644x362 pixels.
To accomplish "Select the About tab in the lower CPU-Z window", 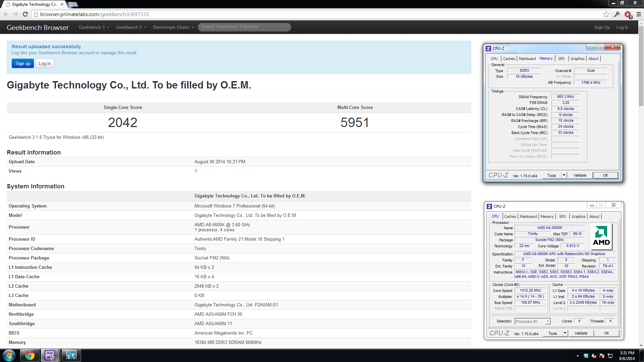I will coord(594,217).
